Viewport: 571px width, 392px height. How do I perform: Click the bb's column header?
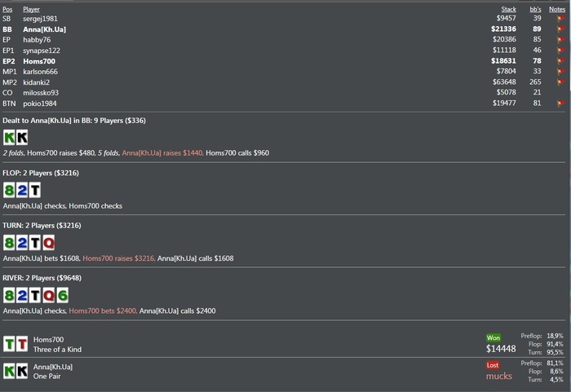click(535, 9)
